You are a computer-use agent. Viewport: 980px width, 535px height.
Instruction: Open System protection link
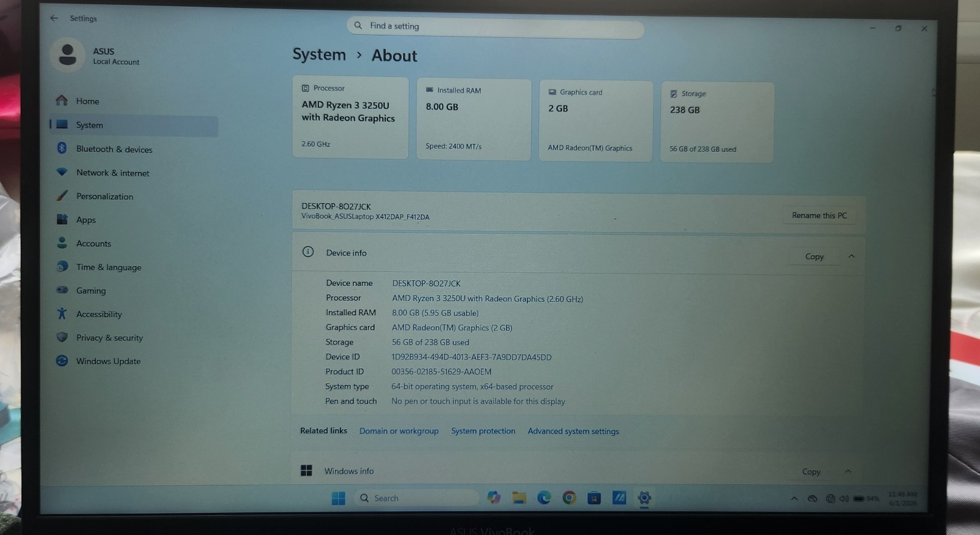point(483,431)
